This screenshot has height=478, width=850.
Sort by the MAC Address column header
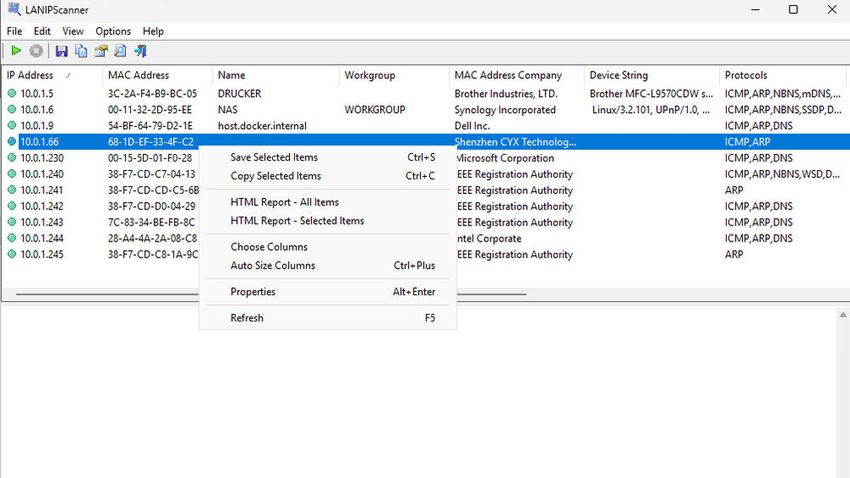click(157, 75)
